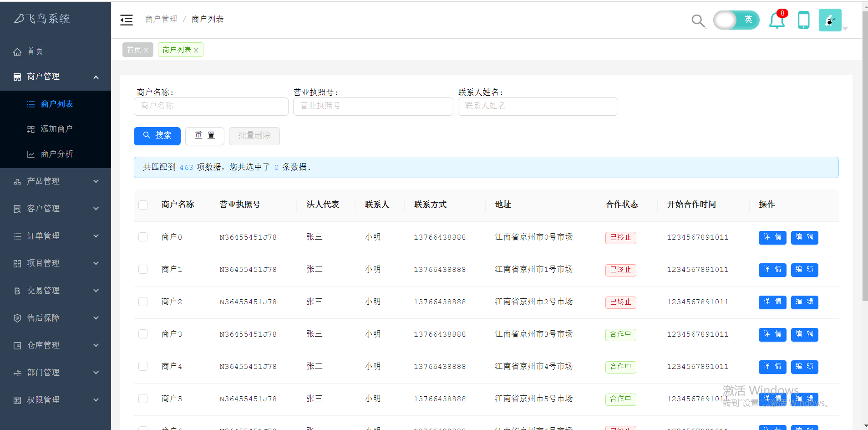Screen dimensions: 868x430
Task: Click the B icon beside 交易管理
Action: pyautogui.click(x=17, y=291)
